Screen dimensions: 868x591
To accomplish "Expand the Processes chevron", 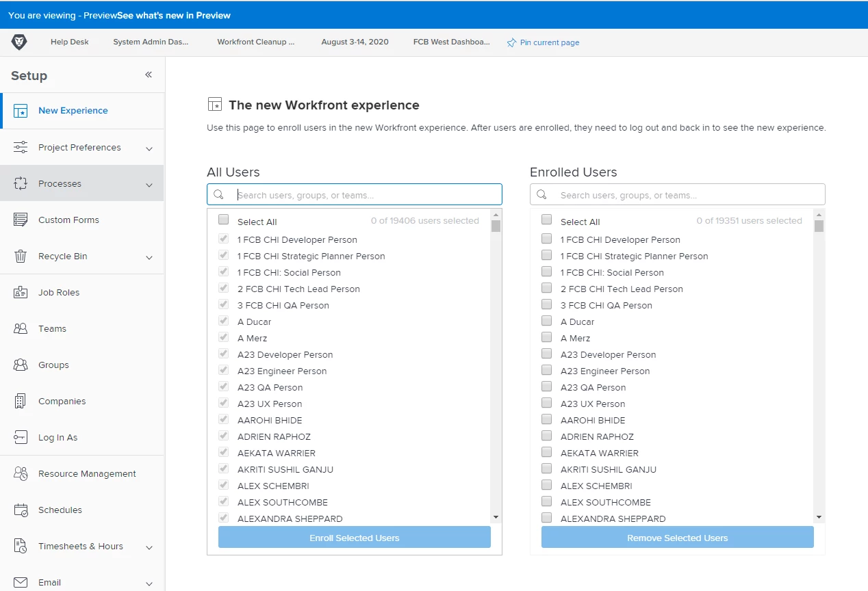I will 149,185.
